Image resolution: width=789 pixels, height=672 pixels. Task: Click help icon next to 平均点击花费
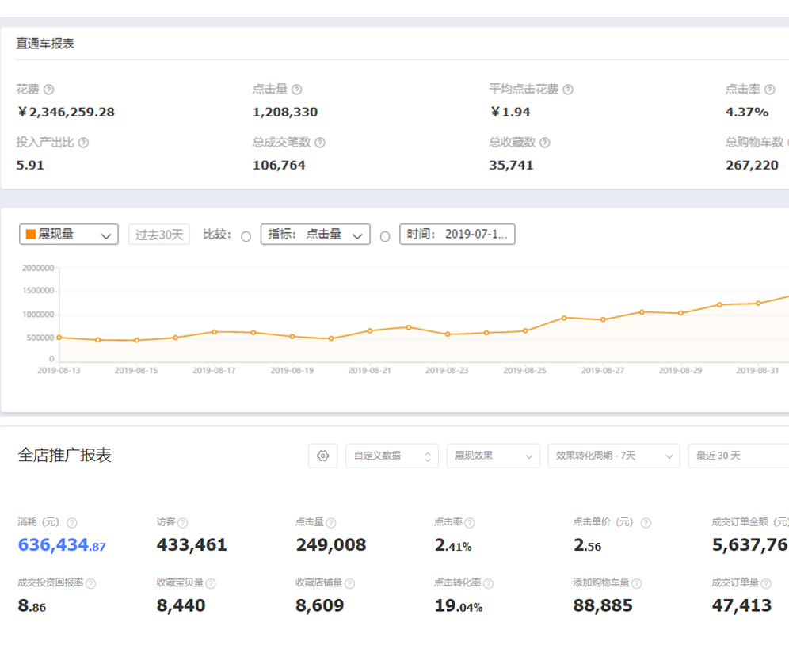[x=568, y=90]
